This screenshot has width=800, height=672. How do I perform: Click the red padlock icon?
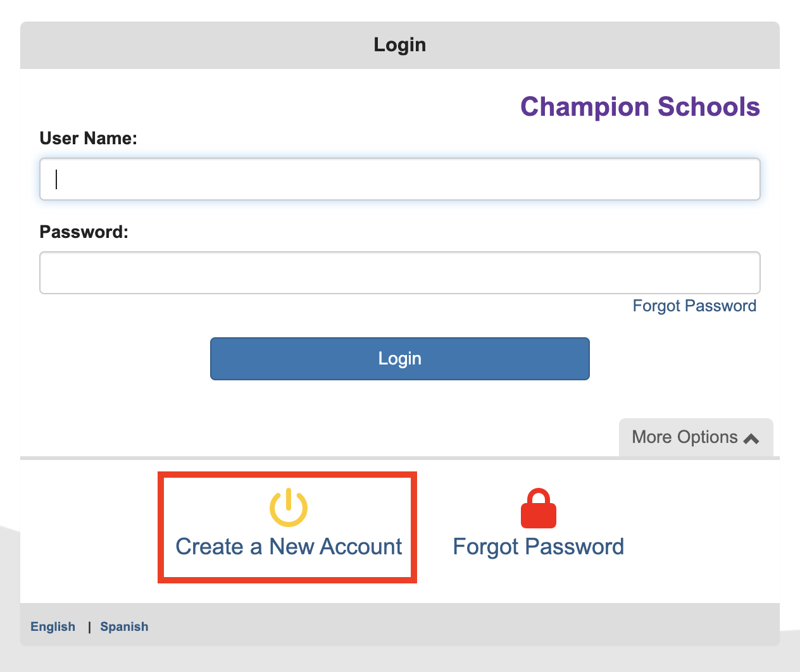(538, 509)
